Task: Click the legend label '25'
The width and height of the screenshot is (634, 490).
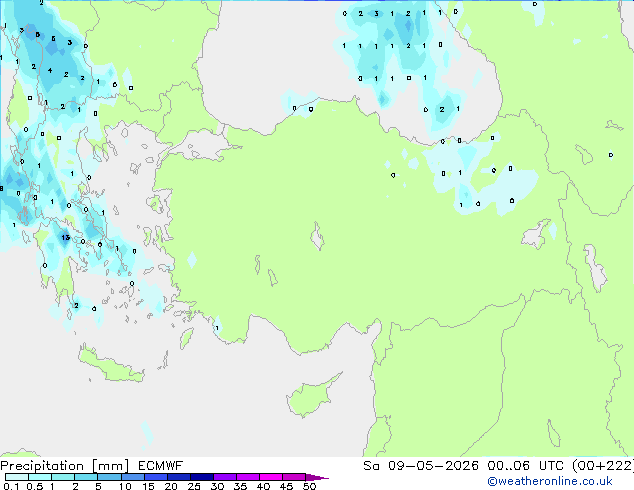Action: [x=194, y=486]
